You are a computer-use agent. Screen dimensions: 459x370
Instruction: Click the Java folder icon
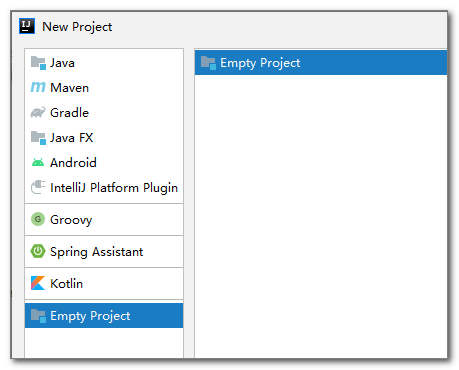coord(38,63)
